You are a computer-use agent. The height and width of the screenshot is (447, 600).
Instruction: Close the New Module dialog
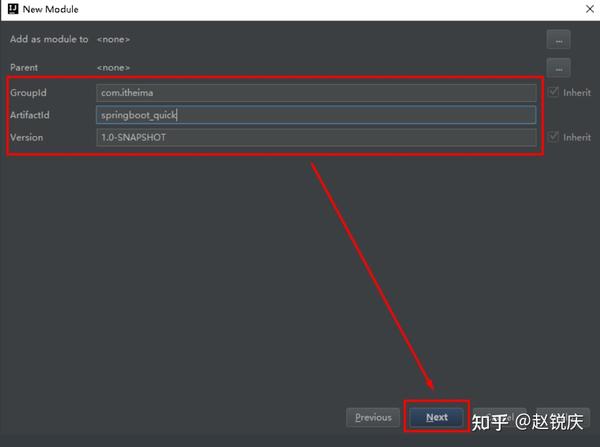tap(590, 9)
